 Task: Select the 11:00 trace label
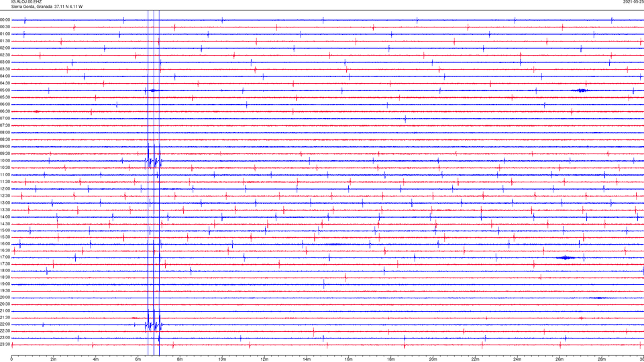pos(5,175)
